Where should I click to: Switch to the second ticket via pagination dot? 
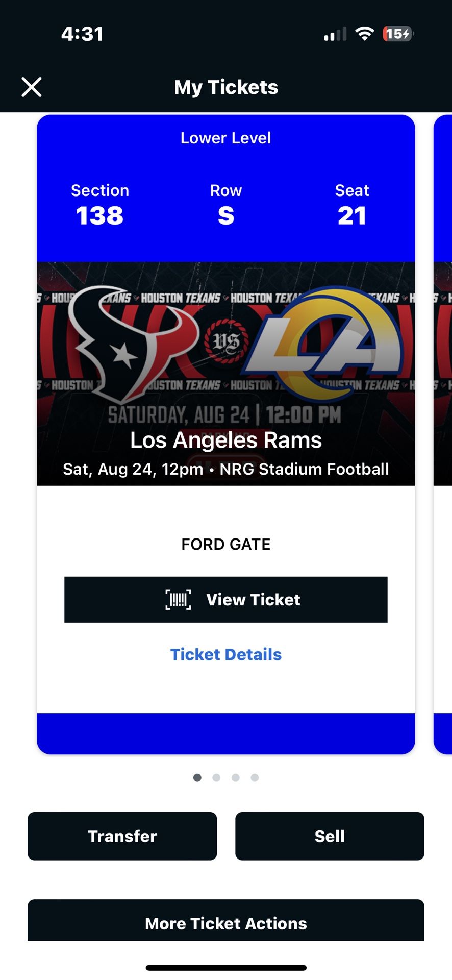(216, 777)
